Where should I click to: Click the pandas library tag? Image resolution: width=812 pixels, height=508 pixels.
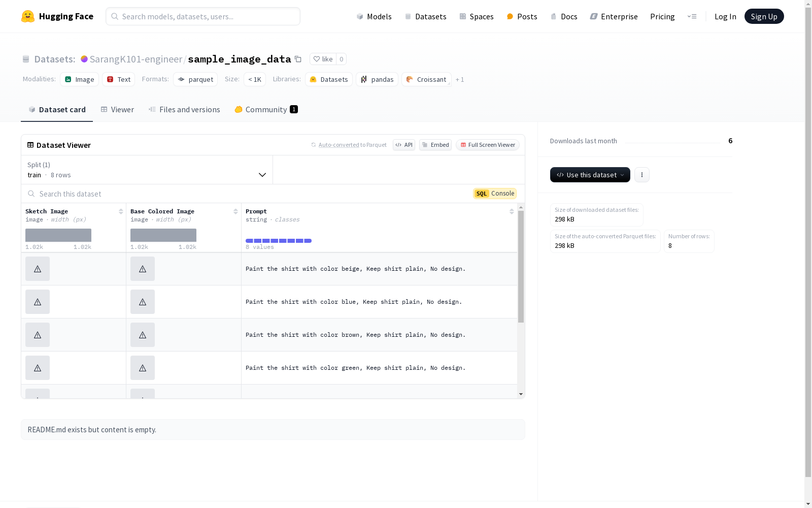coord(377,79)
